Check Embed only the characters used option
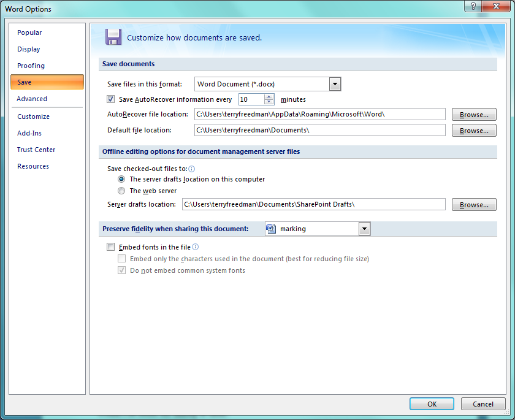The height and width of the screenshot is (420, 515). [122, 259]
